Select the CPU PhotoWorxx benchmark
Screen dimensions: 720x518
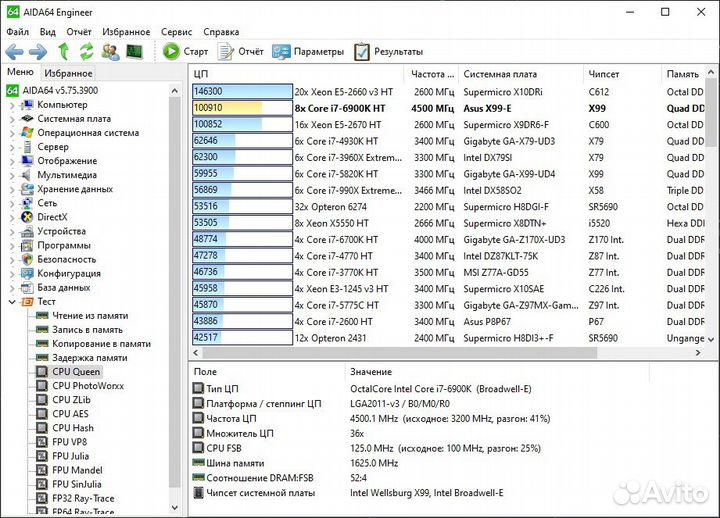[x=88, y=386]
